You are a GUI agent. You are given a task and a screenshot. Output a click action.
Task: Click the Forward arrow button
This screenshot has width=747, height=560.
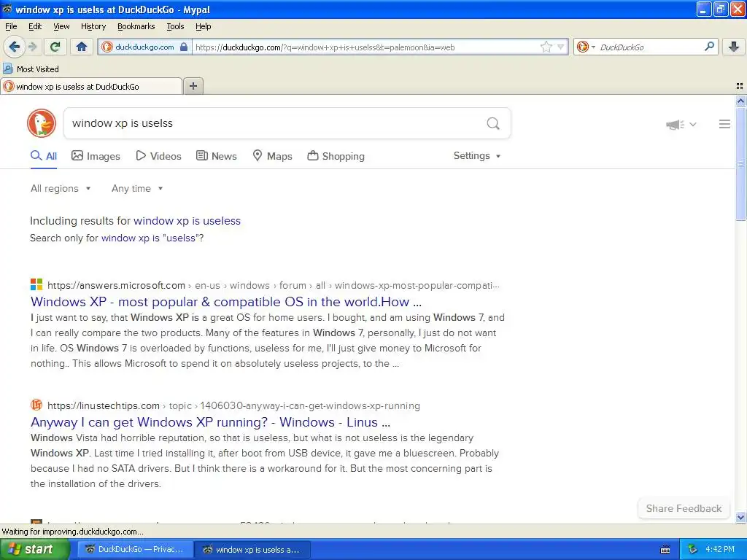pyautogui.click(x=32, y=47)
